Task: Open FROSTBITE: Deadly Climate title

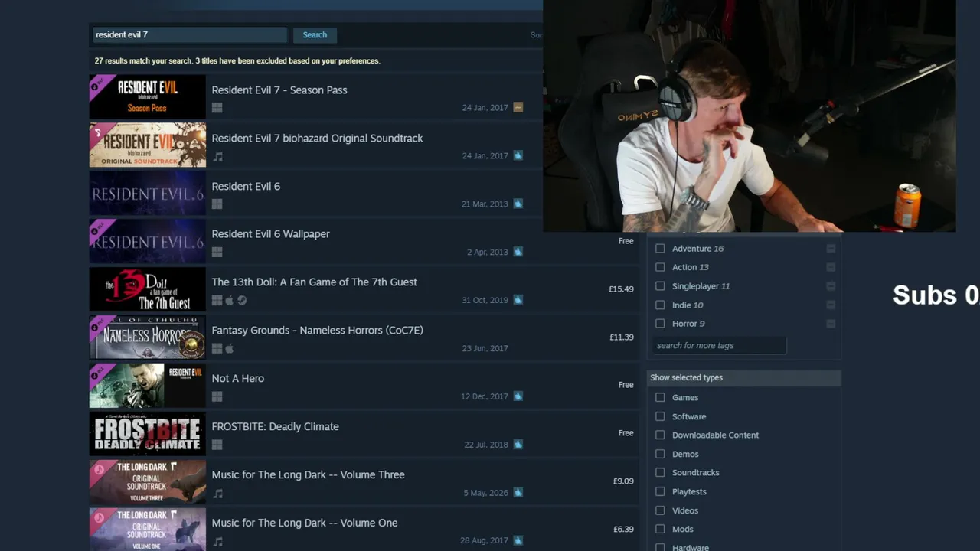Action: (276, 427)
